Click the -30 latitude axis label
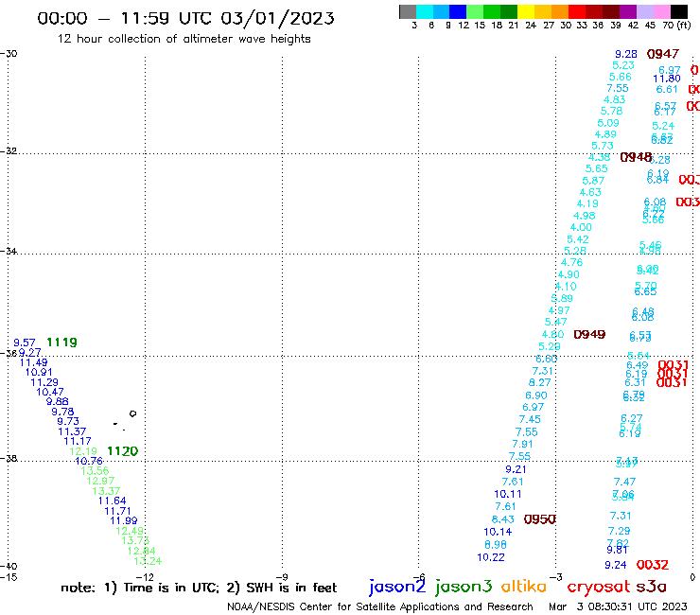The width and height of the screenshot is (700, 615). (x=9, y=54)
